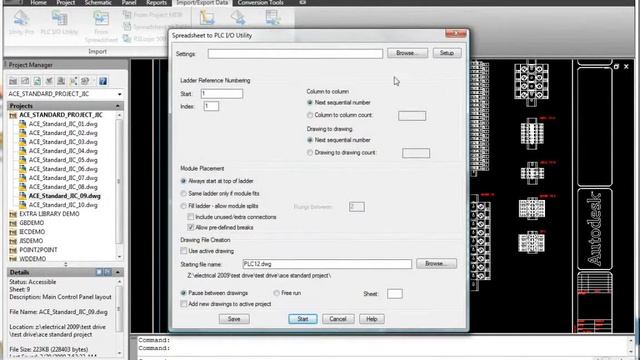The height and width of the screenshot is (360, 640).
Task: Click the Utility ribbon icon at far left
Action: (x=20, y=18)
